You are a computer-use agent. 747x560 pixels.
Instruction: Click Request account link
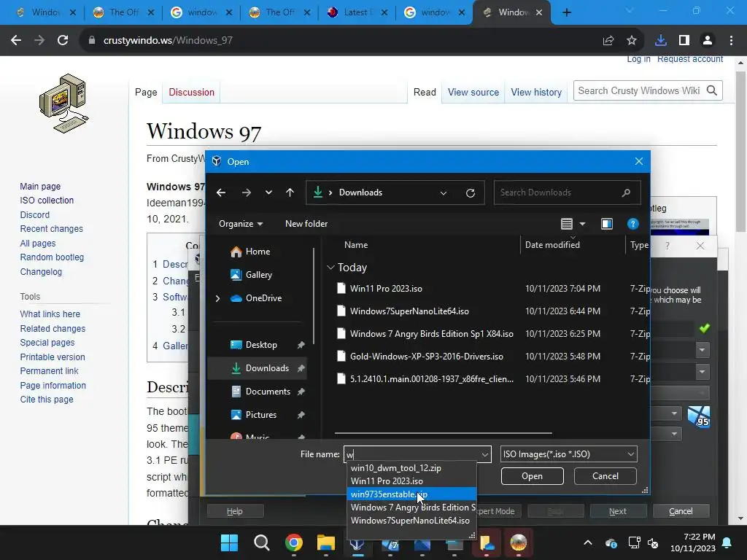click(x=690, y=59)
